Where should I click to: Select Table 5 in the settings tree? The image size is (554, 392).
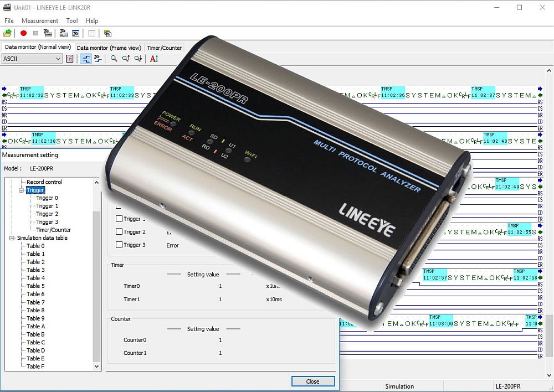coord(35,286)
